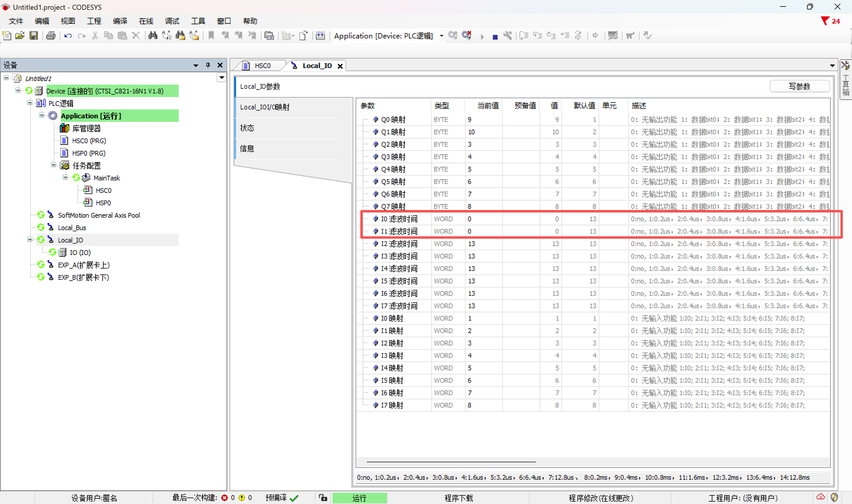Image resolution: width=852 pixels, height=504 pixels.
Task: Click the Step Out debug icon
Action: point(551,36)
